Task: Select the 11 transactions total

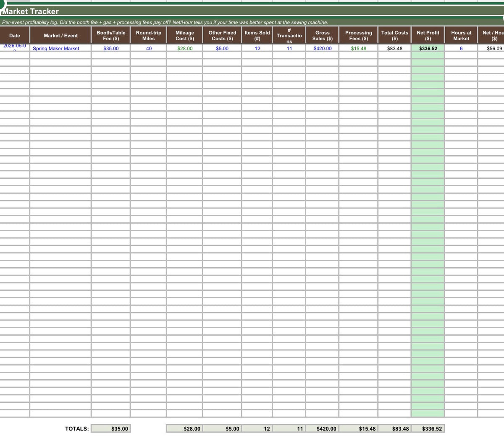Action: coord(289,428)
